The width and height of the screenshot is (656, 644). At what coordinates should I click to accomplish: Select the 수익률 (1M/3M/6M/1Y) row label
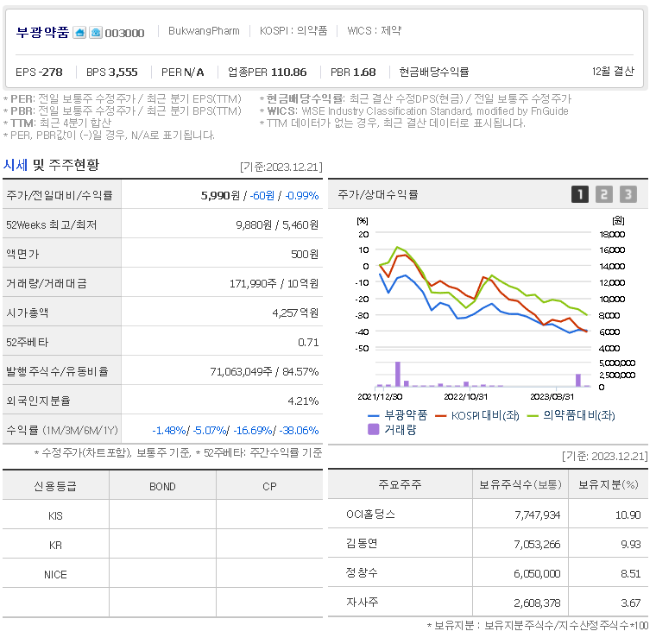point(62,430)
